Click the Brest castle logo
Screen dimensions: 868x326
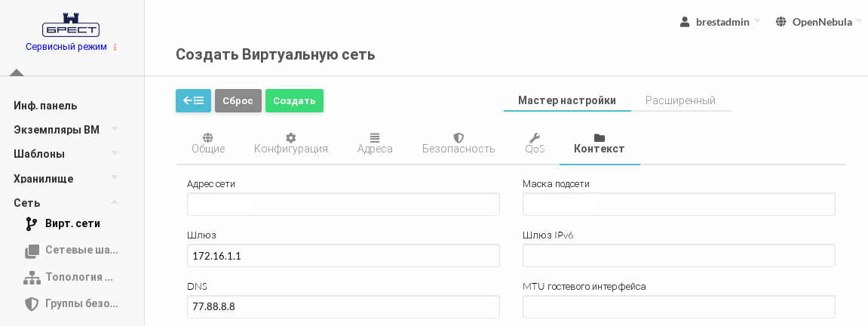tap(71, 25)
